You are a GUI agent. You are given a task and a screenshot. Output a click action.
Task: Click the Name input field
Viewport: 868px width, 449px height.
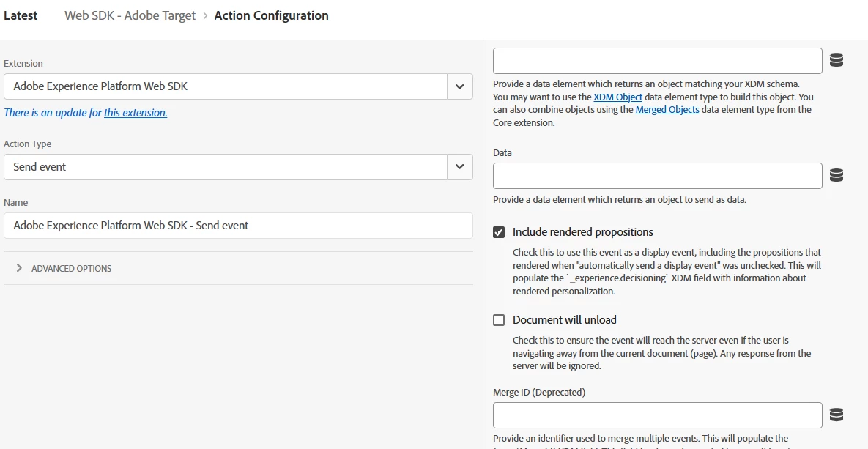[x=238, y=226]
